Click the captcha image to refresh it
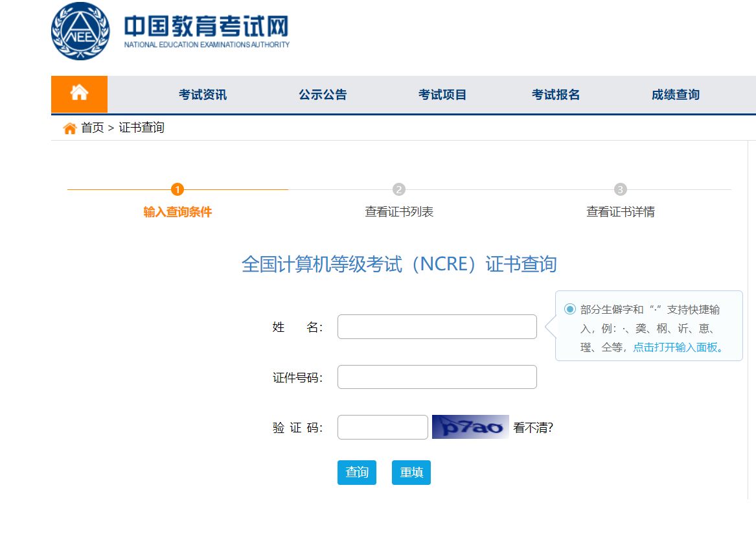Viewport: 756px width, 540px height. [470, 427]
